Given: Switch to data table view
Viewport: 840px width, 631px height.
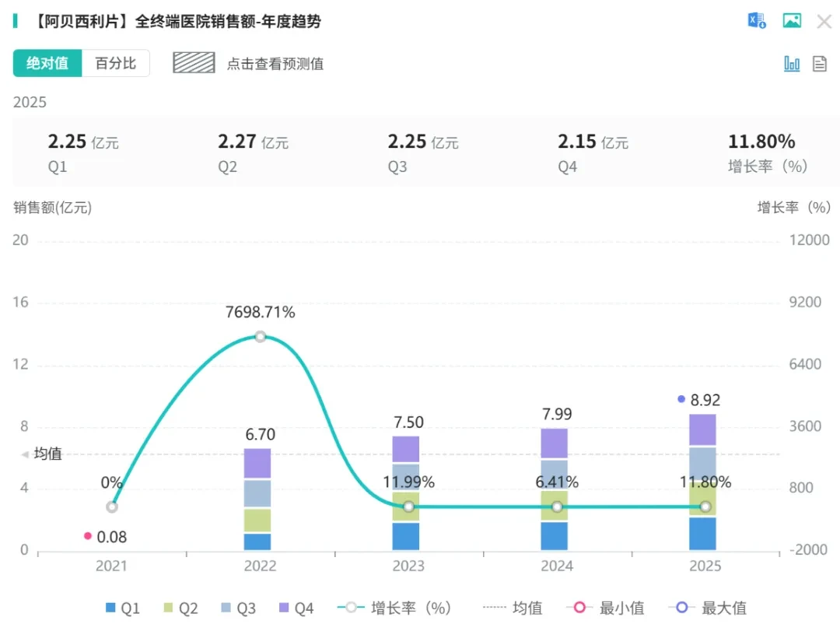Looking at the screenshot, I should [820, 64].
